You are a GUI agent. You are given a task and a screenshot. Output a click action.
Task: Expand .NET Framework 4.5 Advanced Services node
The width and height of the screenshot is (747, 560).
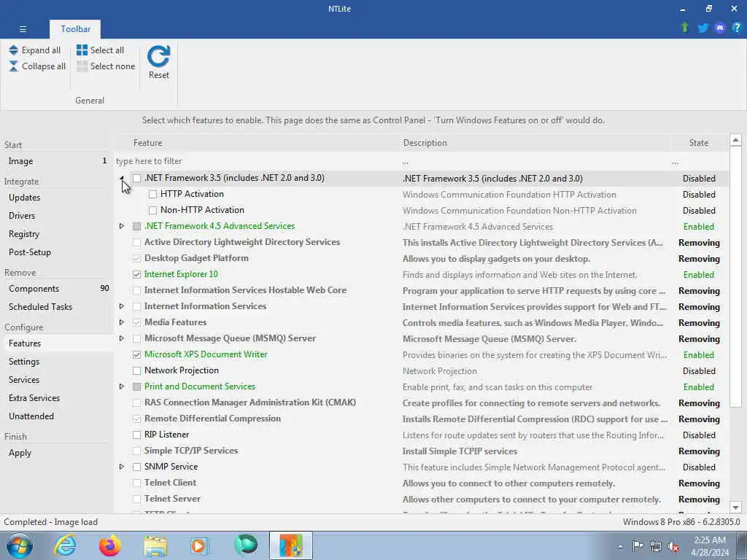122,226
